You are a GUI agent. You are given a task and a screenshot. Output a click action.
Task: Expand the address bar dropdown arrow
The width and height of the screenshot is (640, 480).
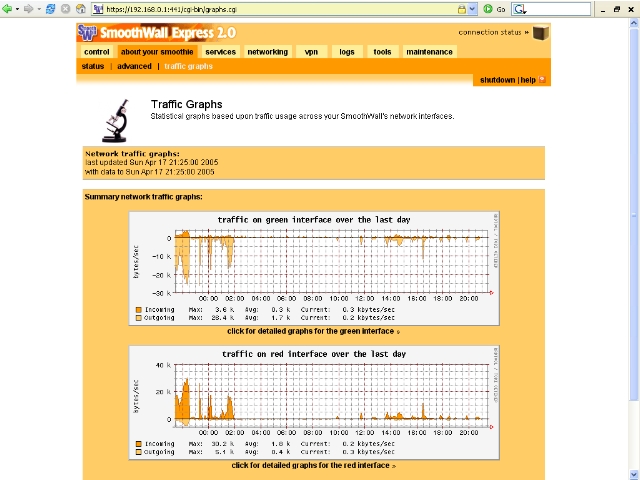coord(472,9)
